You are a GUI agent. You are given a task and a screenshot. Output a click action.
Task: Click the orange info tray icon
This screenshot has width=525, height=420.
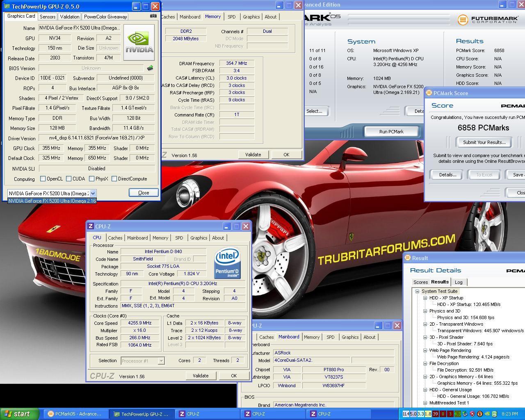coord(479,414)
